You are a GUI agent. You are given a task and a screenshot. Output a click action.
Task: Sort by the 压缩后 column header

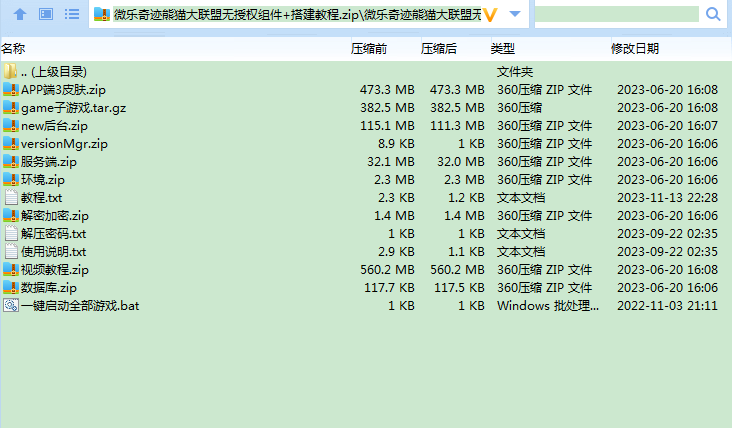[438, 48]
